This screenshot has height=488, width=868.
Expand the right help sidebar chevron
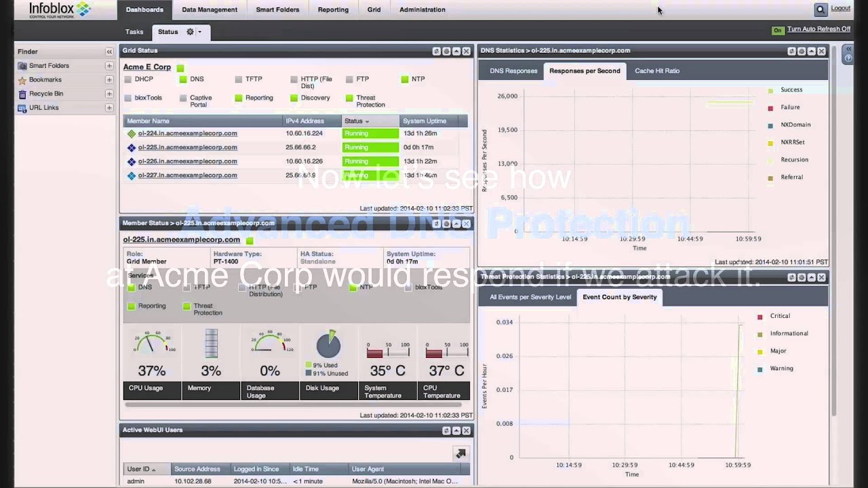[848, 49]
